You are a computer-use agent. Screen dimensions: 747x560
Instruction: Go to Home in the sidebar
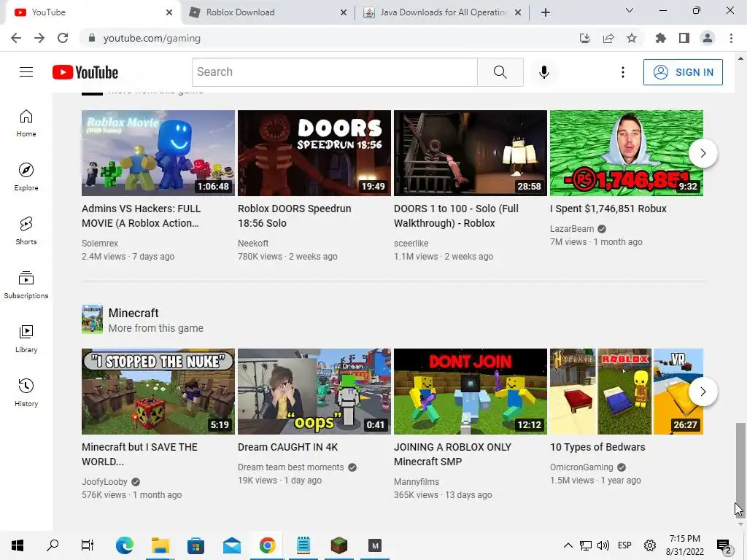click(x=26, y=122)
